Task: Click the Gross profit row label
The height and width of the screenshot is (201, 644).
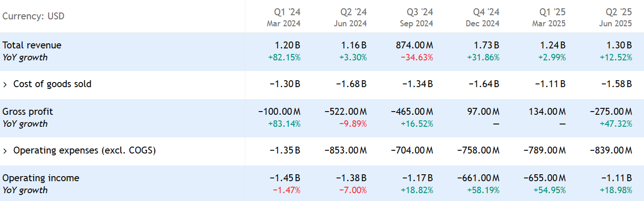Action: 28,112
